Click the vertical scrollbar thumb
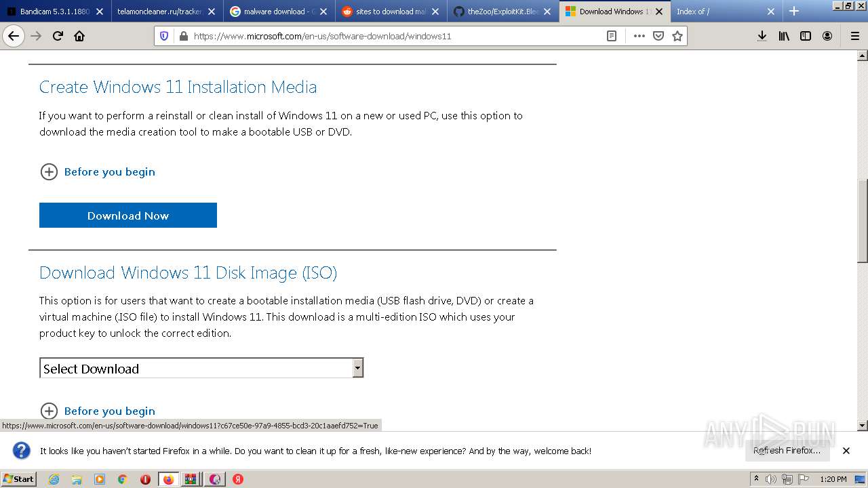The image size is (868, 488). coord(863,220)
